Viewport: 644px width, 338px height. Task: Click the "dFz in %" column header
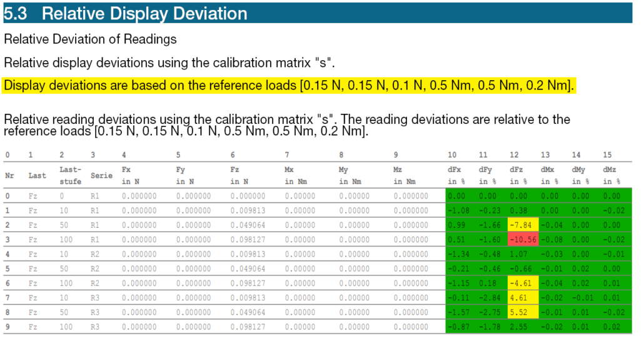pyautogui.click(x=518, y=176)
